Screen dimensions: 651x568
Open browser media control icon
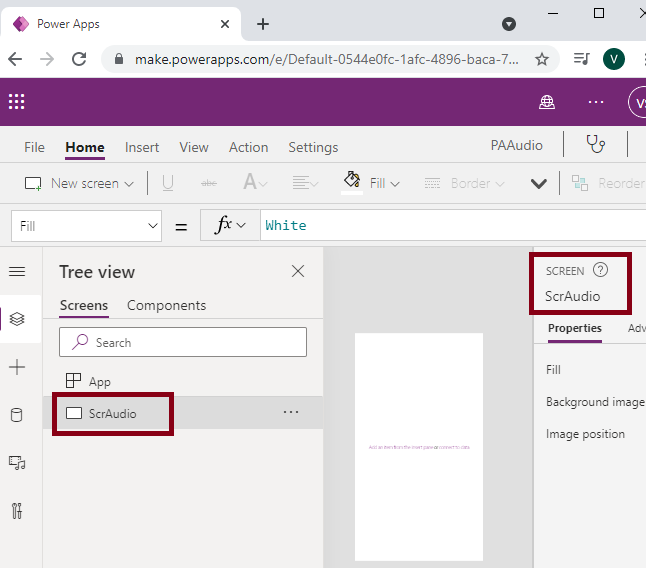coord(581,59)
